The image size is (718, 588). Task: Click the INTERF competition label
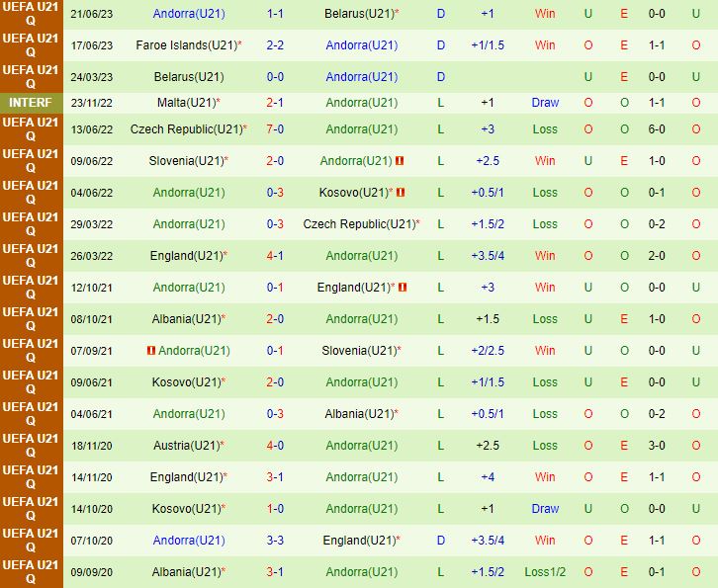click(31, 103)
